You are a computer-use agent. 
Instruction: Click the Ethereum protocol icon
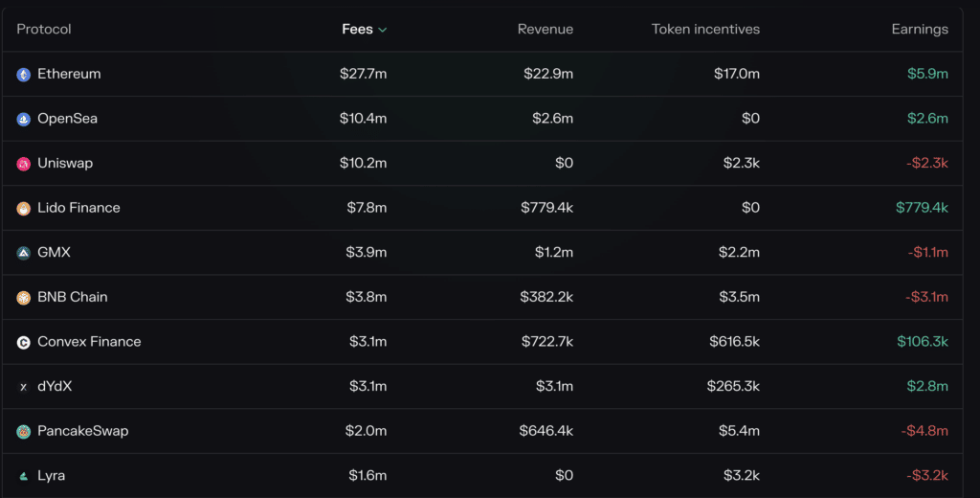pyautogui.click(x=24, y=75)
